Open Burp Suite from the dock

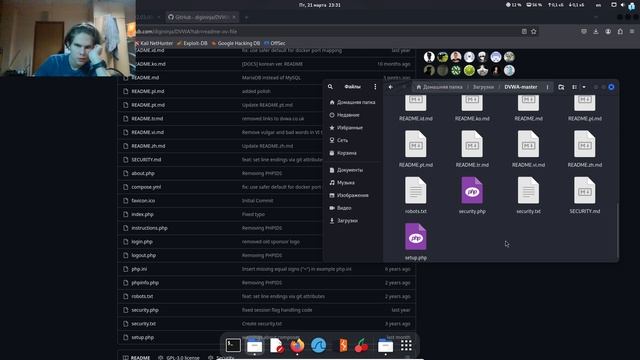tap(343, 346)
